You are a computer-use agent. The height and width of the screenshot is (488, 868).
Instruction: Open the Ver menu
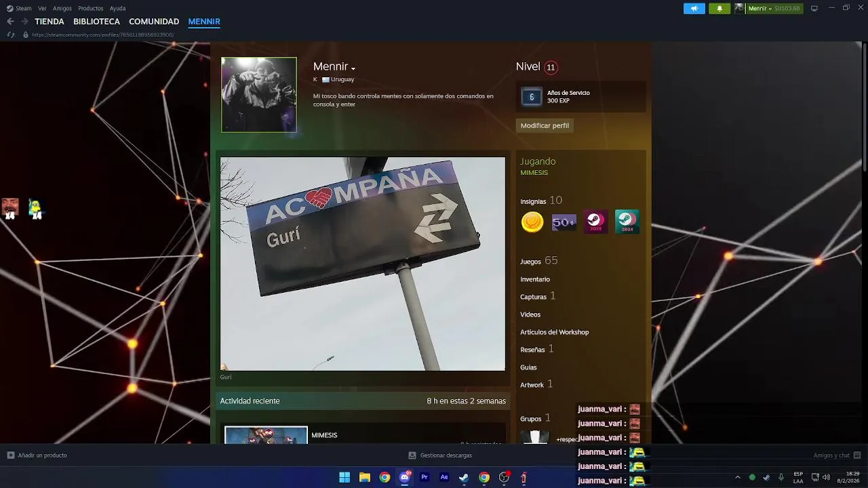pyautogui.click(x=42, y=8)
